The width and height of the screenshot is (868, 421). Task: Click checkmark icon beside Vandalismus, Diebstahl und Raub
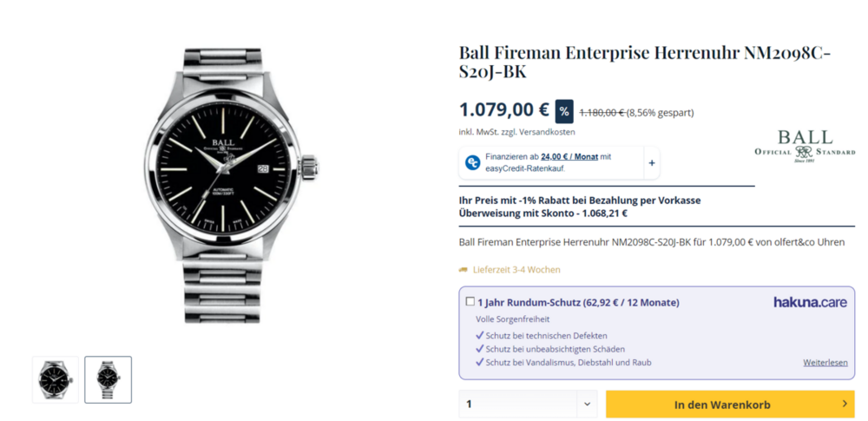480,362
